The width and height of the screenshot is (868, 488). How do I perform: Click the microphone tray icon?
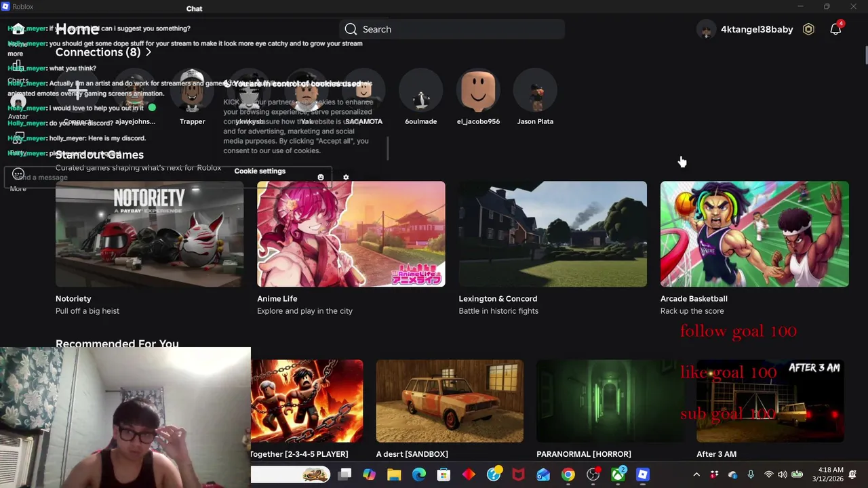751,475
